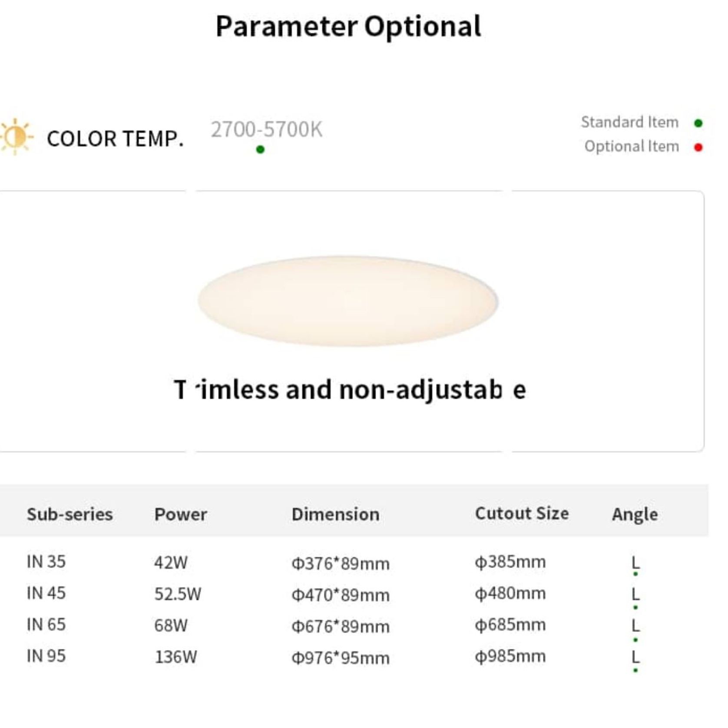This screenshot has height=728, width=728.
Task: Click the Sub-series column header
Action: 70,514
